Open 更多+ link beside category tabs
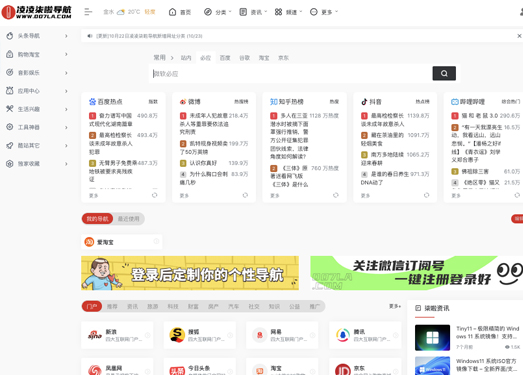 [395, 306]
